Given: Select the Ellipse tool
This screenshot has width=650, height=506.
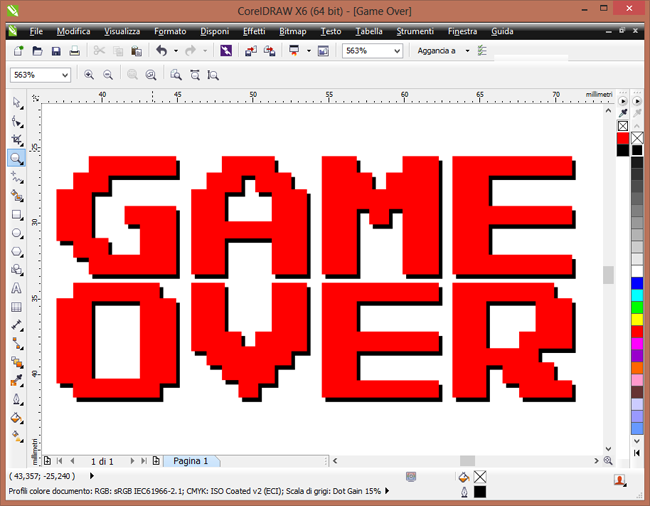Looking at the screenshot, I should click(16, 233).
